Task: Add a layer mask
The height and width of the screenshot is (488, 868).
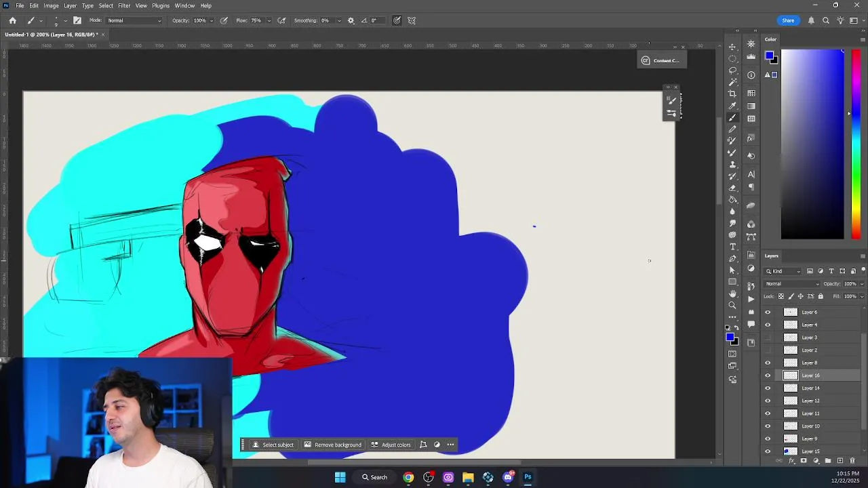Action: (x=804, y=461)
